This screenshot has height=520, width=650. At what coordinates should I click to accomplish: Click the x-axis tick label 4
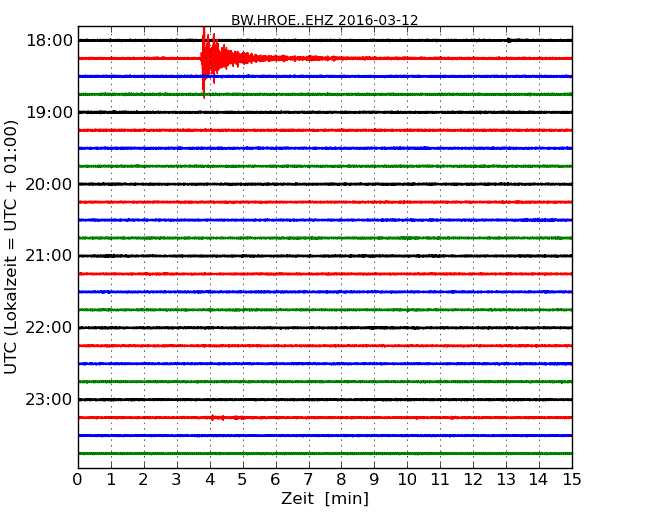210,480
